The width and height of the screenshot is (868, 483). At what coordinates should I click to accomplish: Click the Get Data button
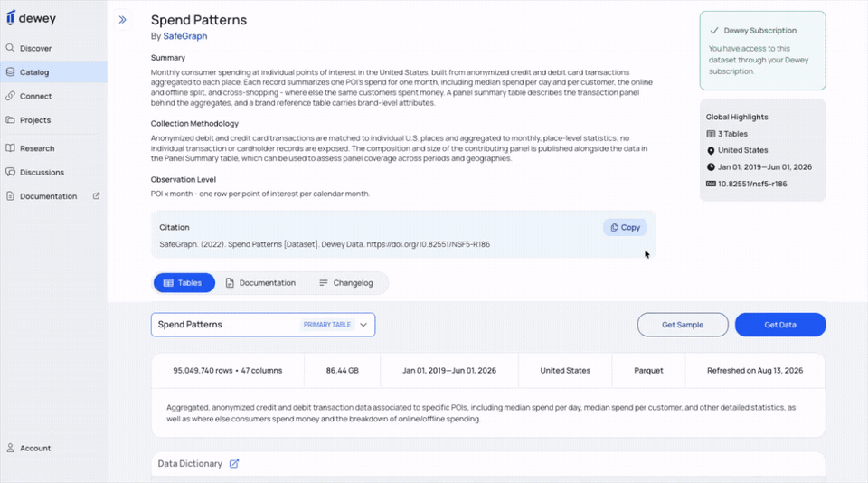tap(780, 325)
